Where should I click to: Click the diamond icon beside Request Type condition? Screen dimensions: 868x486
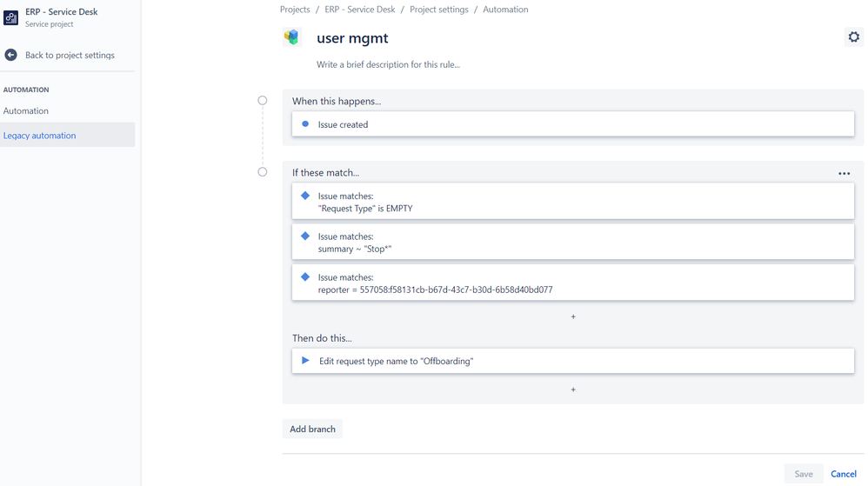tap(305, 196)
